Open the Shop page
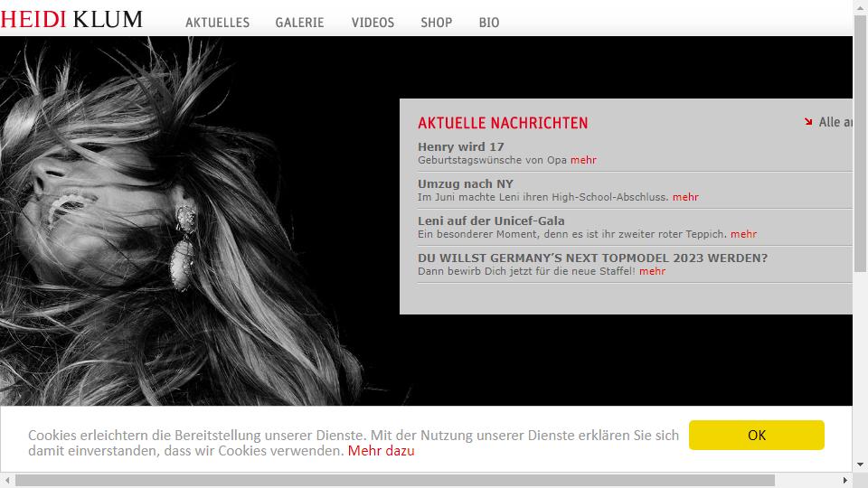868x488 pixels. (436, 23)
